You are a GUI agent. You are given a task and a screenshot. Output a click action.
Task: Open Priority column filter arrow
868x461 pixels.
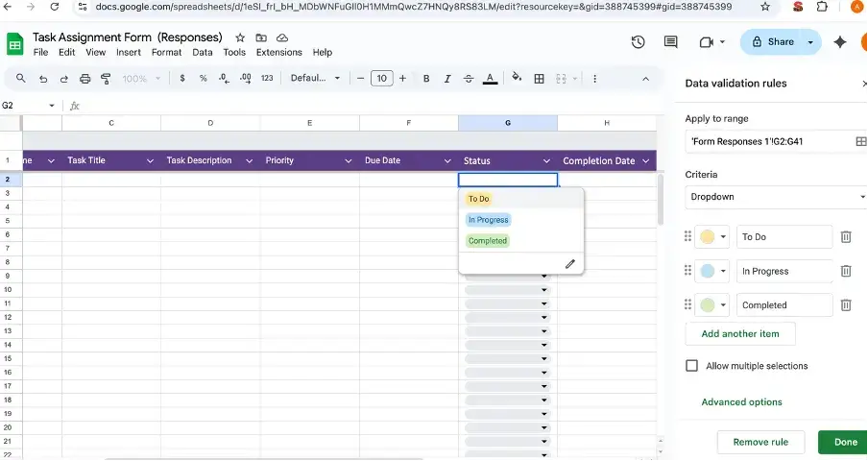349,161
